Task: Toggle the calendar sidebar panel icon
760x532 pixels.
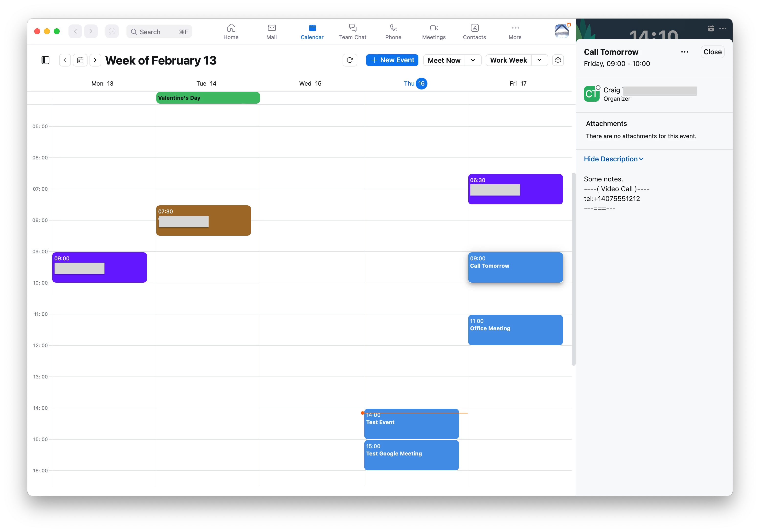Action: [x=45, y=60]
